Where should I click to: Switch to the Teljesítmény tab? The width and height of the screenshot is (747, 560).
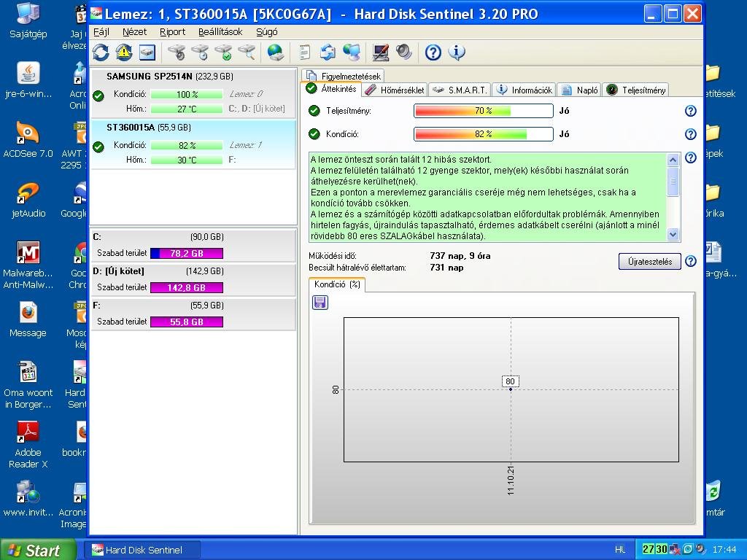[x=635, y=90]
